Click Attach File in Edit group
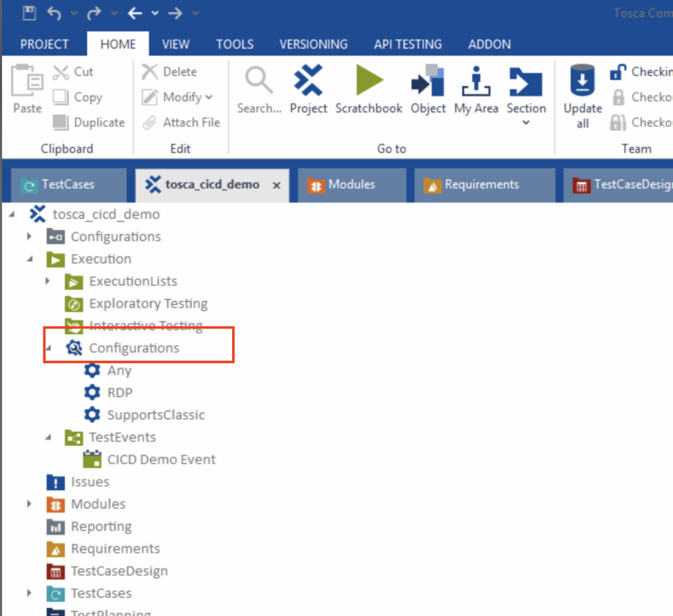This screenshot has height=616, width=673. click(181, 123)
